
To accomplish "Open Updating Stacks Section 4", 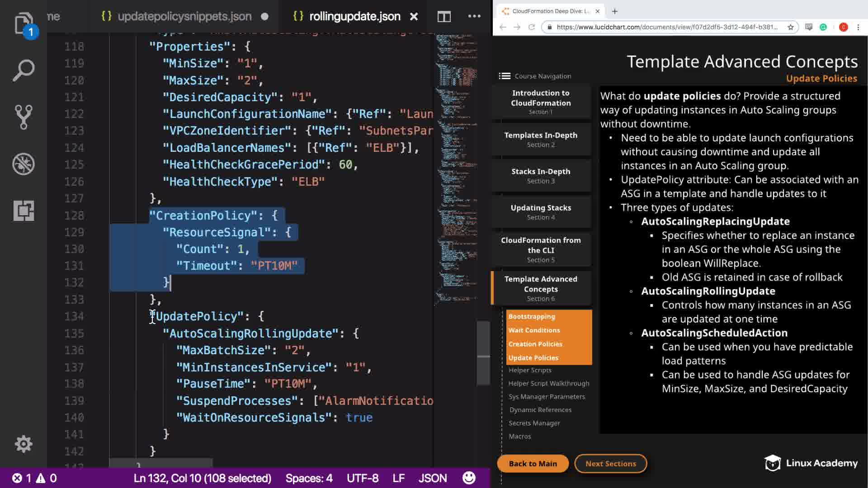I will click(x=541, y=212).
